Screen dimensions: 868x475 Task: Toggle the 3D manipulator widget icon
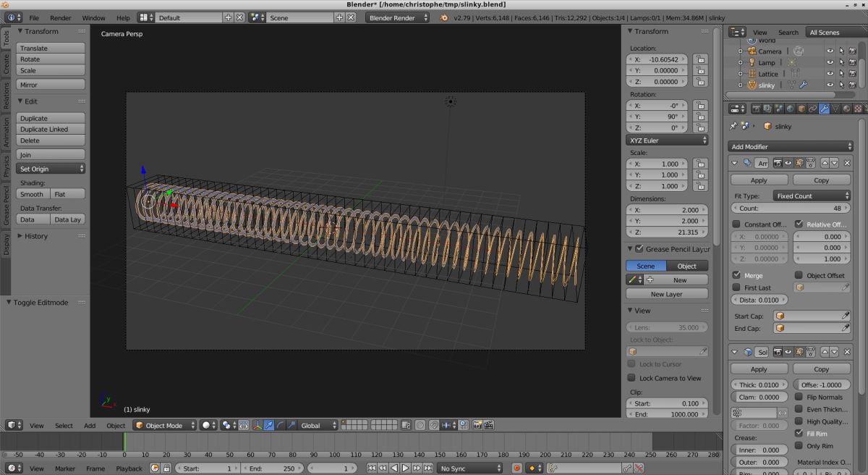pos(257,425)
